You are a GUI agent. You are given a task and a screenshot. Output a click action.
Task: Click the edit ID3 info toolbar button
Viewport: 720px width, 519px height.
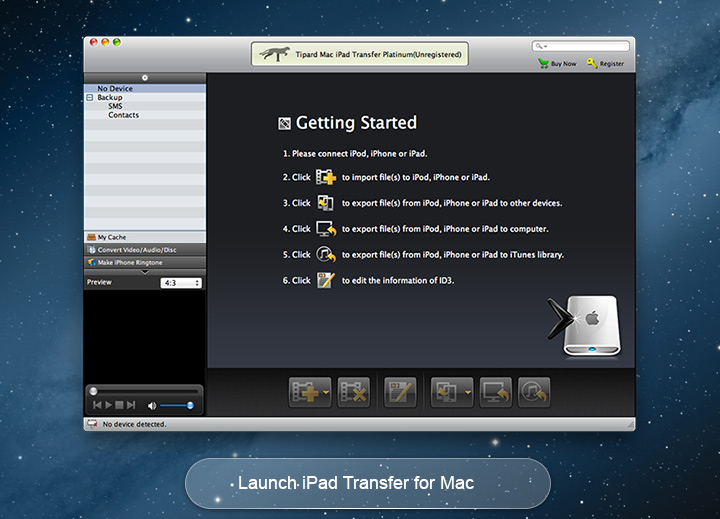pos(400,392)
